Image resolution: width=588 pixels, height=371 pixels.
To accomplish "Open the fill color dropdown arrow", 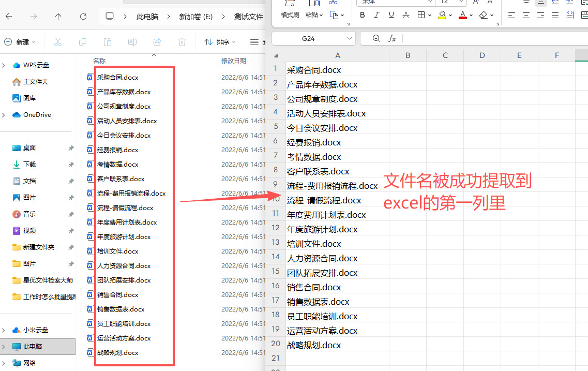I will pyautogui.click(x=450, y=16).
